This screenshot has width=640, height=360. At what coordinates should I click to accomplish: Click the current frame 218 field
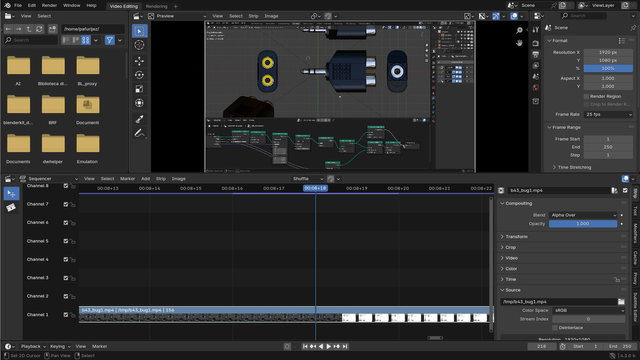[542, 347]
